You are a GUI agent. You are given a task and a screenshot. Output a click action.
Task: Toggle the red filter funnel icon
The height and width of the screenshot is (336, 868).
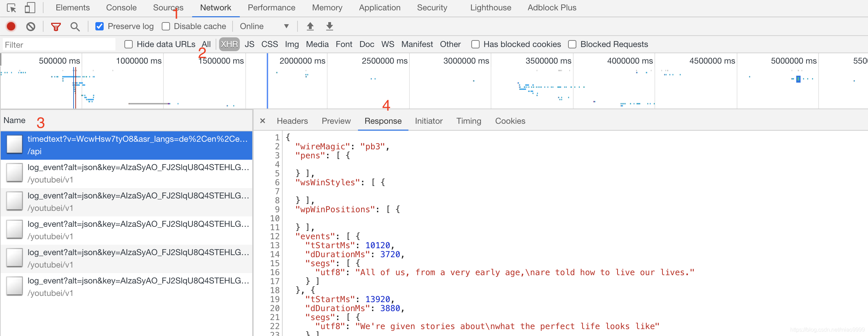point(56,27)
